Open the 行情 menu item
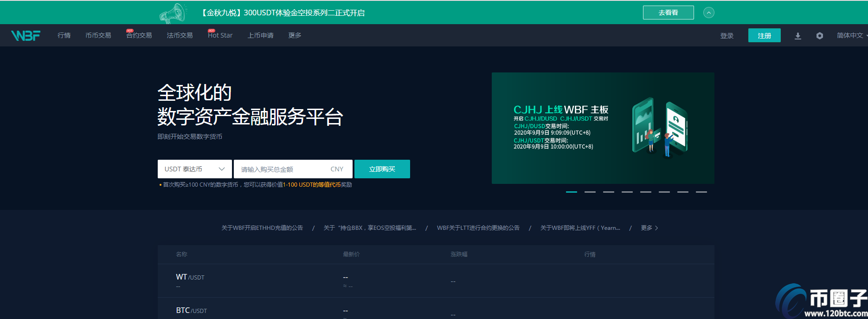 pyautogui.click(x=64, y=35)
